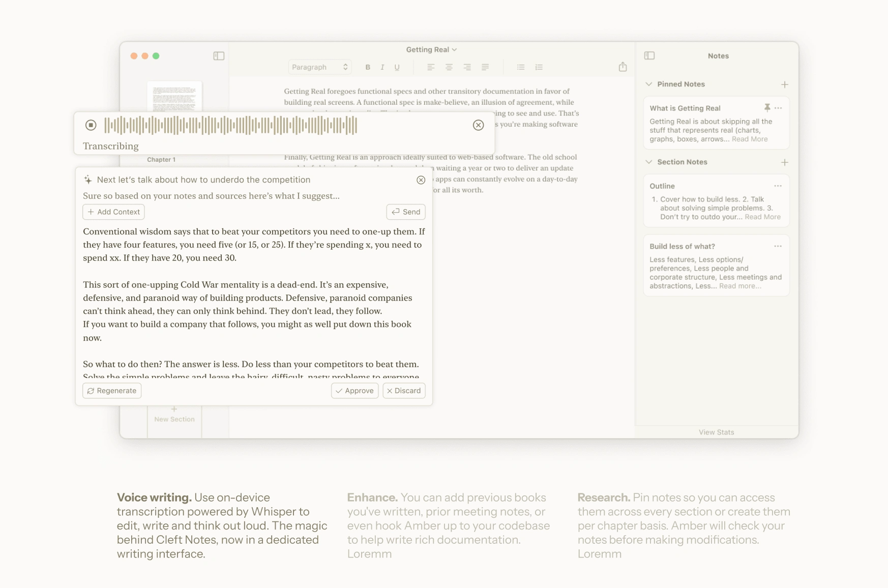Image resolution: width=888 pixels, height=588 pixels.
Task: Toggle the left sidebar panel icon
Action: tap(219, 56)
